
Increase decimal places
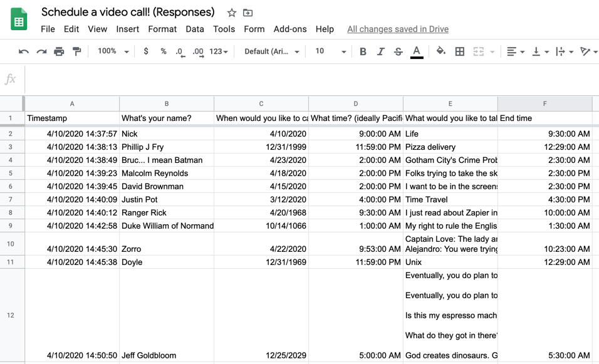pyautogui.click(x=198, y=52)
